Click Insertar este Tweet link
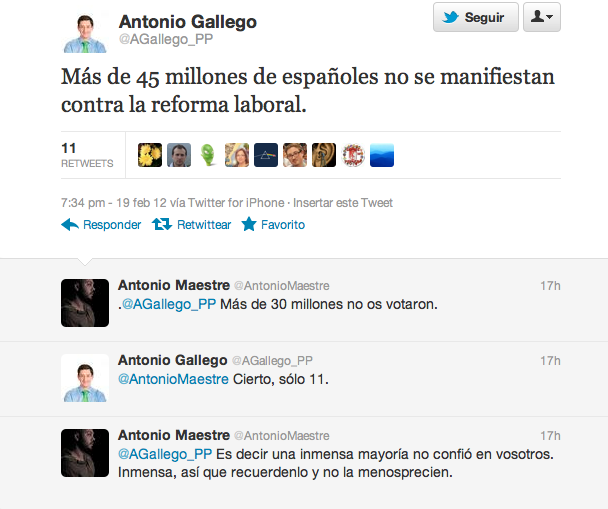Viewport: 608px width, 509px height. (x=343, y=203)
